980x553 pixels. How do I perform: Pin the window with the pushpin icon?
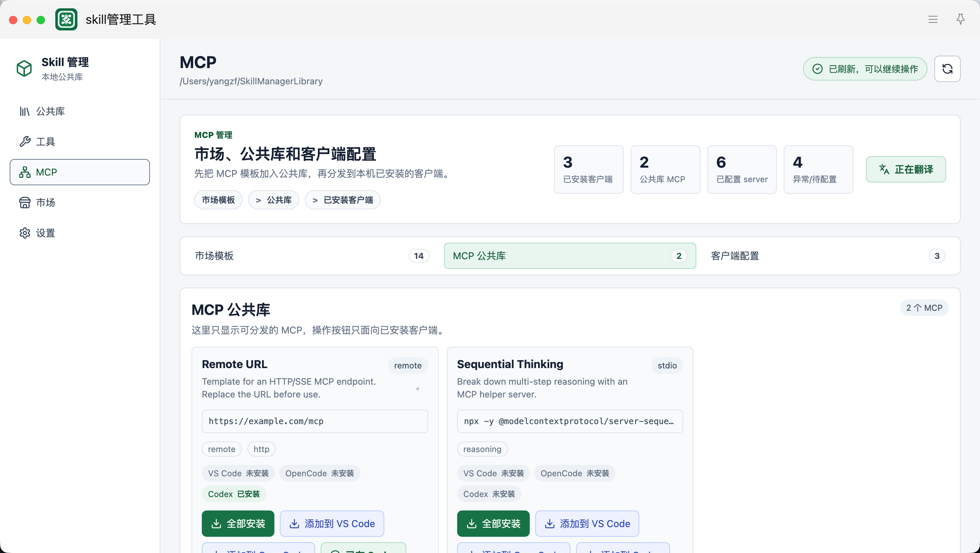coord(961,19)
